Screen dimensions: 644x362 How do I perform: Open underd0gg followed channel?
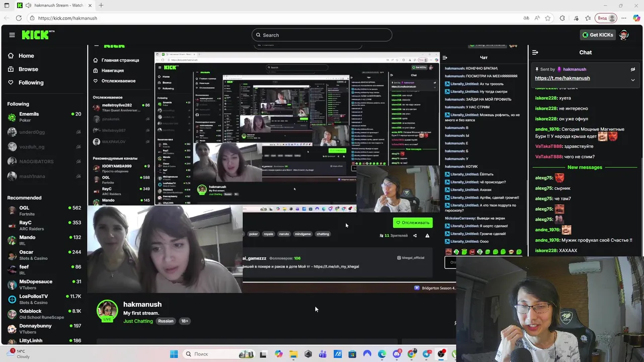coord(44,132)
